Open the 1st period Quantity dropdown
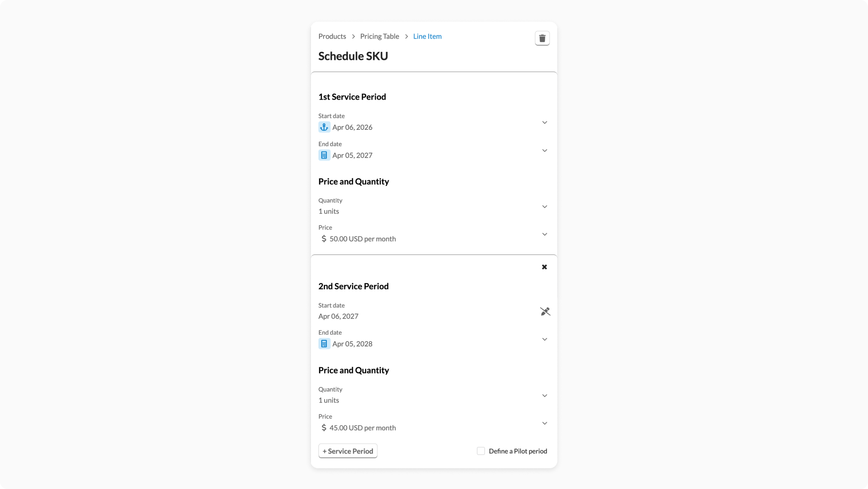 [x=544, y=207]
